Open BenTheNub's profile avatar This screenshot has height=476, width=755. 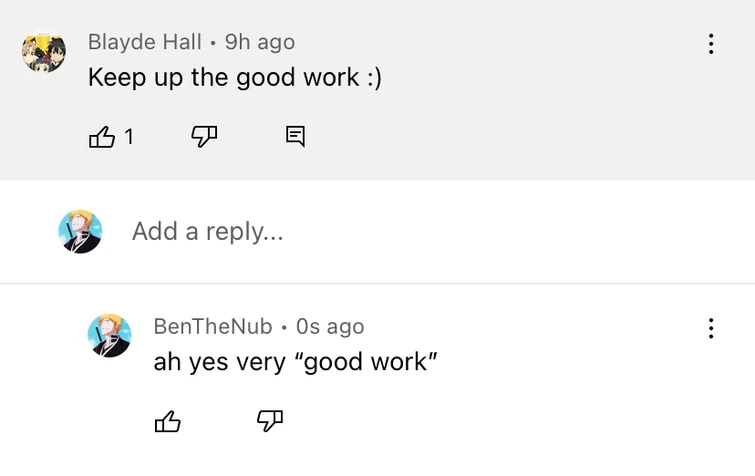click(109, 335)
